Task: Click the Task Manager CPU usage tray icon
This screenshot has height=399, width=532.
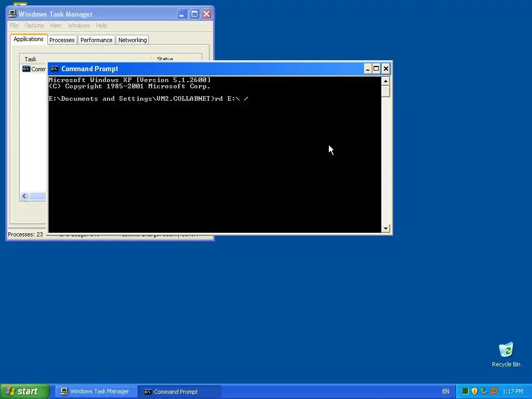Action: click(x=465, y=391)
